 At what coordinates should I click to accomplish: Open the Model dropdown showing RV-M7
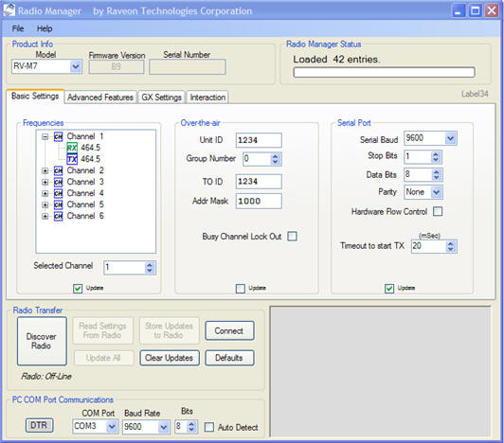[x=76, y=66]
